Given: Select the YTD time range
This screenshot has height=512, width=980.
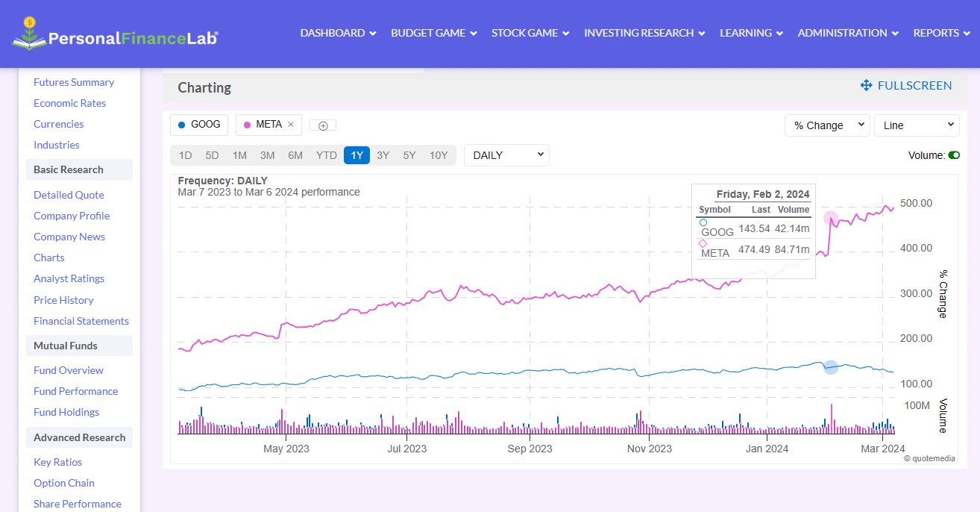Looking at the screenshot, I should [x=327, y=155].
